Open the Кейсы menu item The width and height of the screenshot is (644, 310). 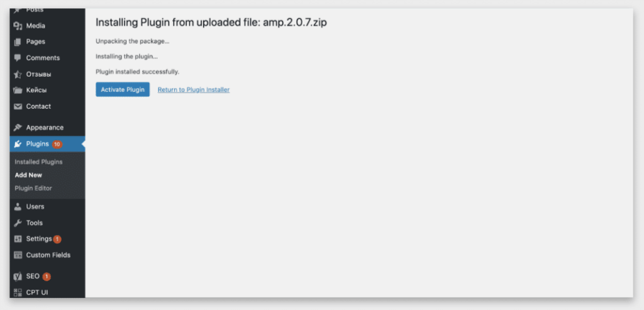click(36, 90)
